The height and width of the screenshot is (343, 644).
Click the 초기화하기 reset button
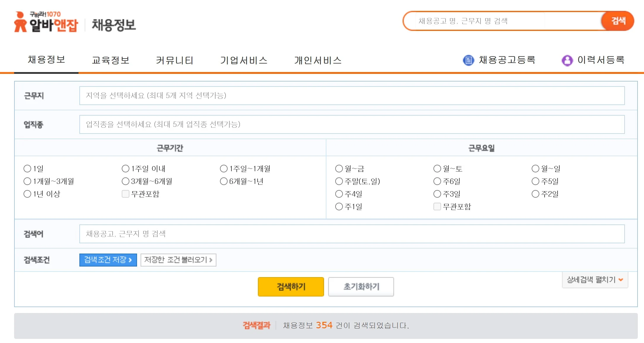tap(361, 287)
